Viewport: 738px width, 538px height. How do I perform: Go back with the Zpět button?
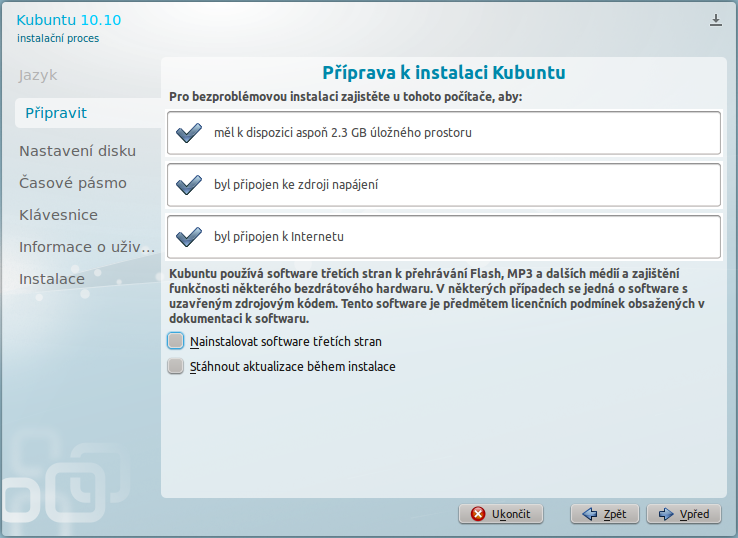click(x=605, y=514)
